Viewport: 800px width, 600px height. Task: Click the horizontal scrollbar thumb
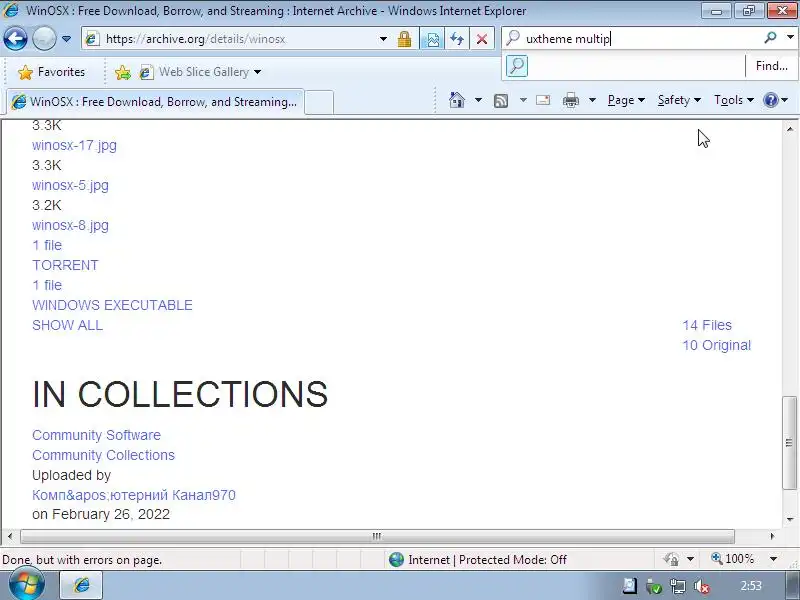377,536
